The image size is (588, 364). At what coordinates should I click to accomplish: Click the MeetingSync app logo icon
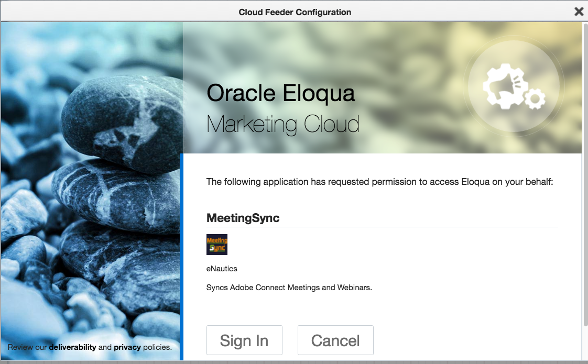click(x=217, y=245)
